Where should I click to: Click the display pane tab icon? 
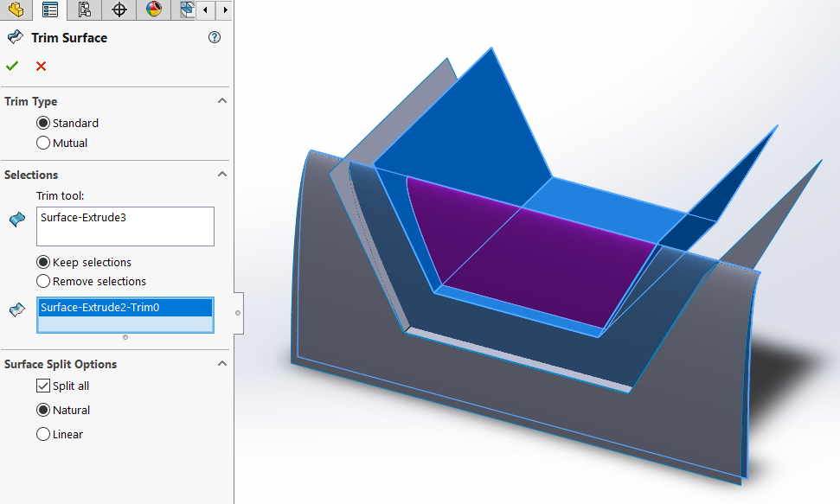(x=187, y=10)
